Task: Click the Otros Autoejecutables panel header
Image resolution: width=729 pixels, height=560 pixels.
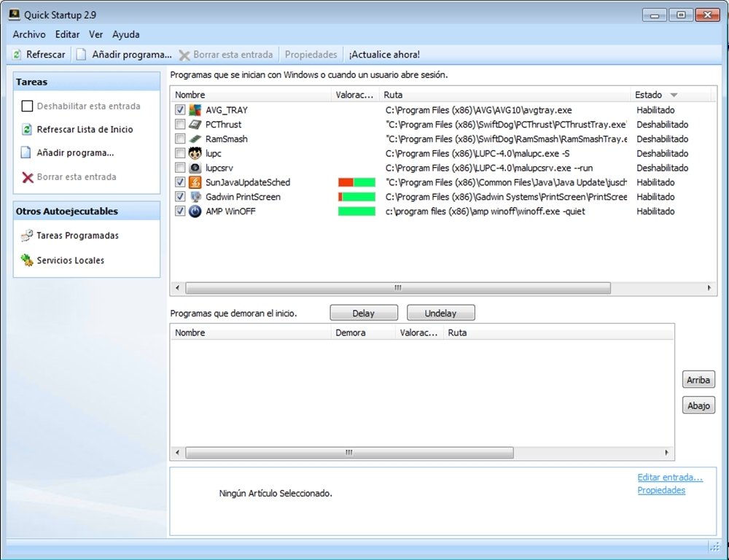Action: click(x=87, y=211)
